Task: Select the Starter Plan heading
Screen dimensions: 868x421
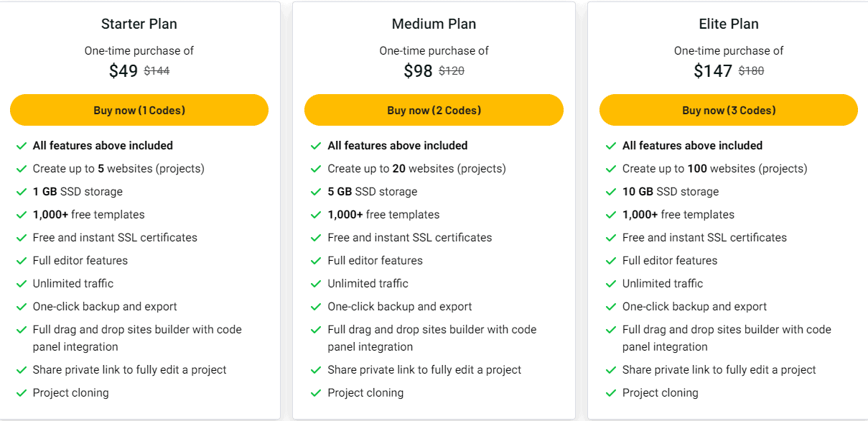Action: 139,24
